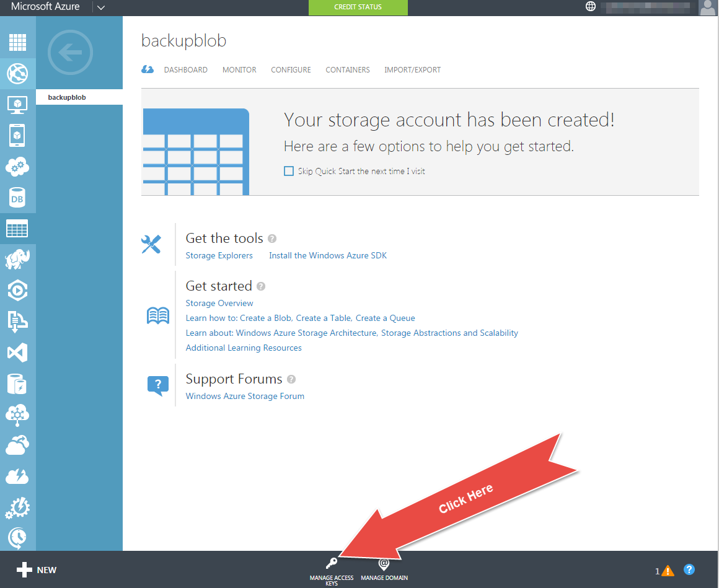
Task: Enable Skip Quick Start checkbox
Action: pyautogui.click(x=289, y=171)
